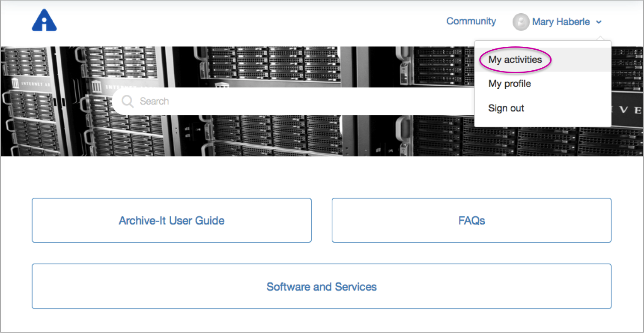Choose Sign out from the menu

click(506, 108)
